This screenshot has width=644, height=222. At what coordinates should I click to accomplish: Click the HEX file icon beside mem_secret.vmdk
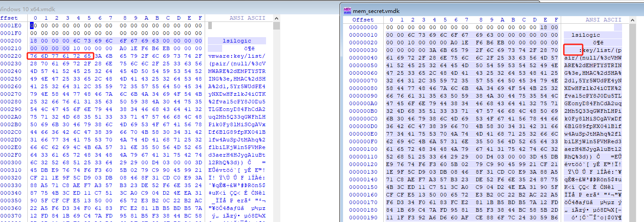[x=347, y=10]
